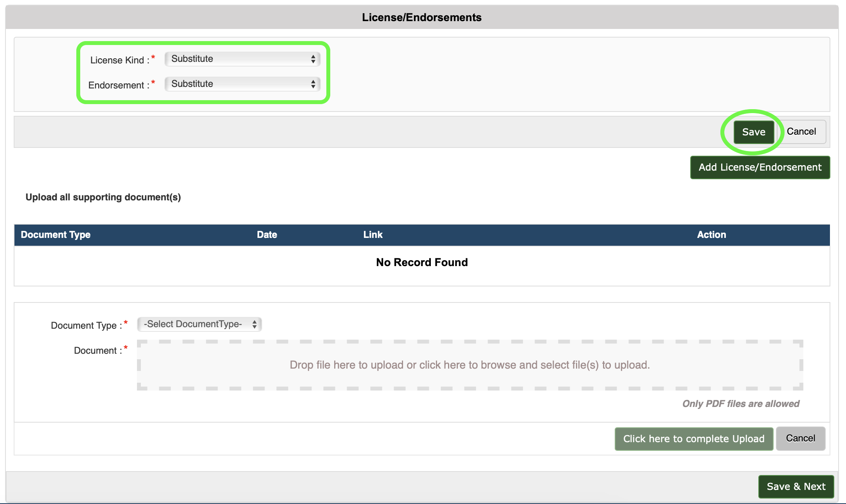Click Cancel next to the Save button
846x504 pixels.
801,132
